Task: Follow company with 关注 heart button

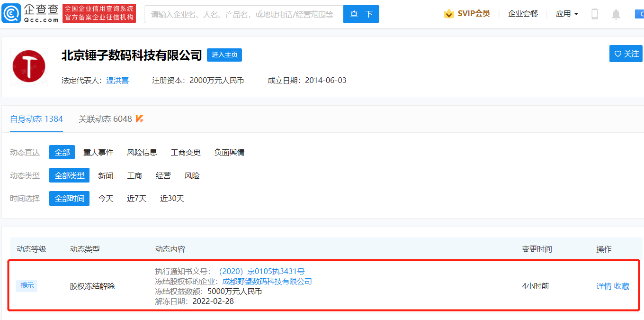Action: 626,54
